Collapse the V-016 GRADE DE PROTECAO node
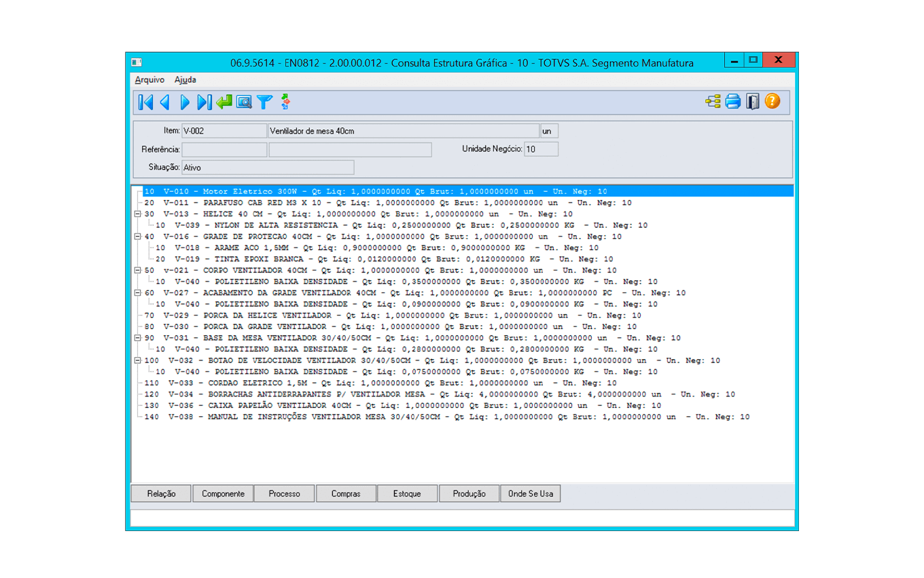 (137, 237)
